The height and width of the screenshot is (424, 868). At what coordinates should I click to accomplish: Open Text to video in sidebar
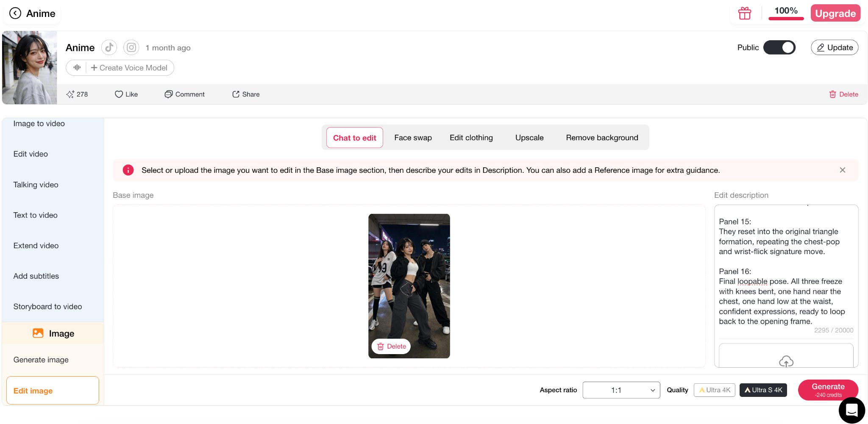tap(35, 215)
